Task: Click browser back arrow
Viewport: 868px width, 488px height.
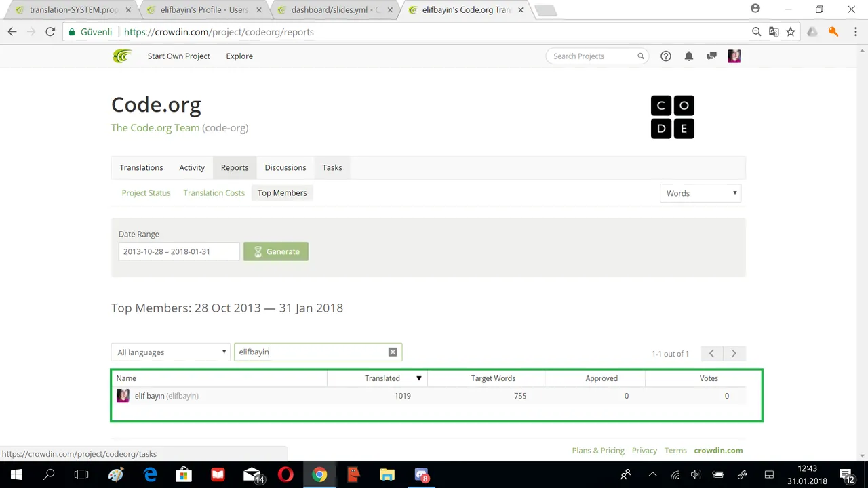Action: point(12,32)
